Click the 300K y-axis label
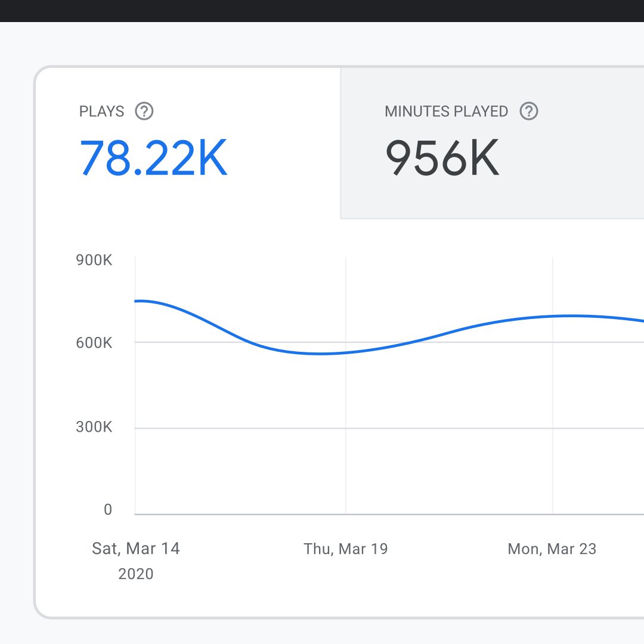 (94, 427)
